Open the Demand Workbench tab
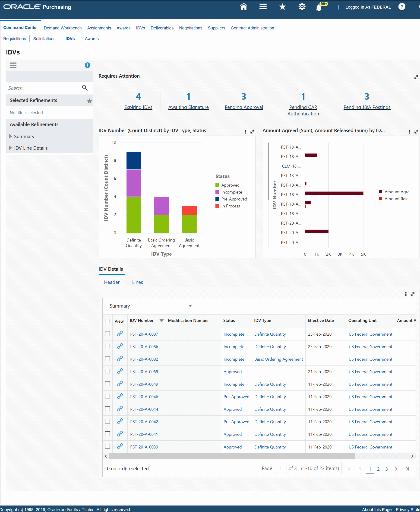The height and width of the screenshot is (512, 420). click(x=63, y=28)
